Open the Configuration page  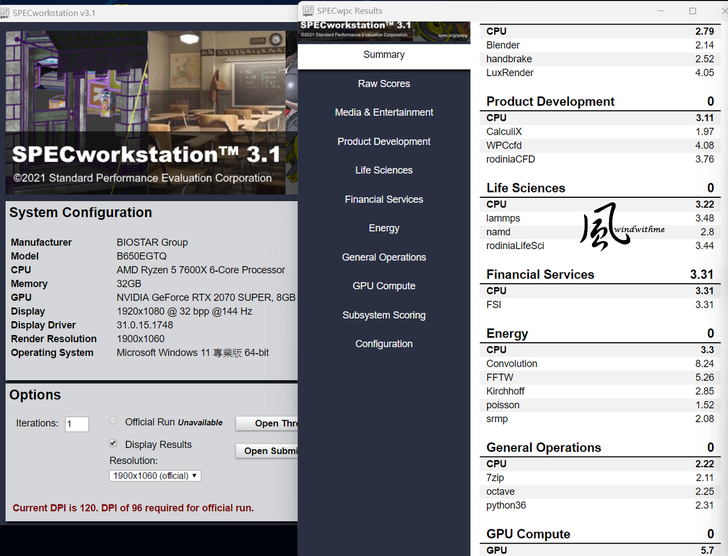click(384, 345)
